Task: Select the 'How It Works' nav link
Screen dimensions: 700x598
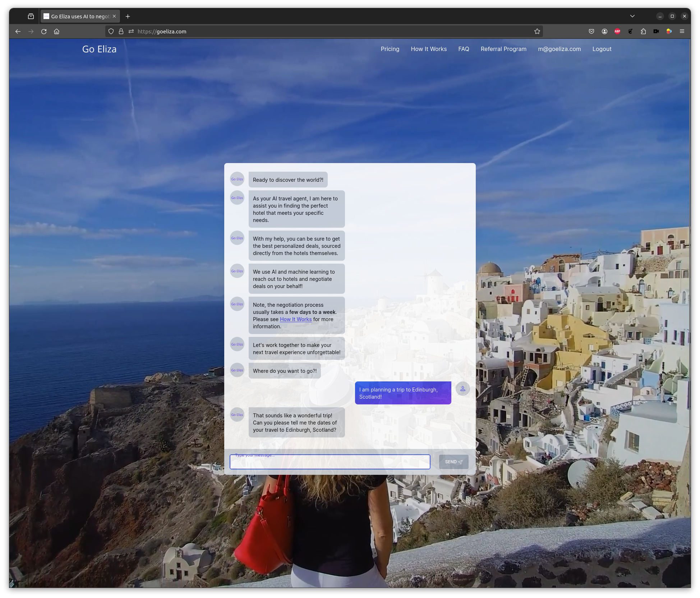Action: (x=429, y=48)
